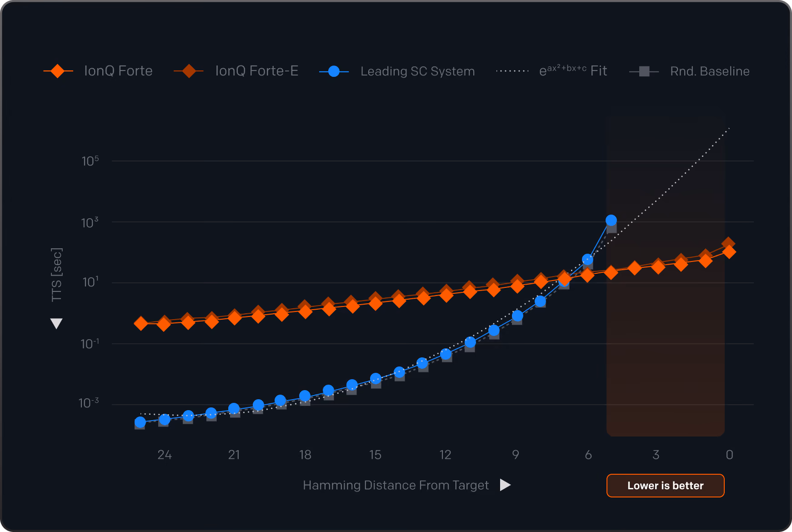
Task: Click the 10⁵ y-axis tick label
Action: [90, 161]
